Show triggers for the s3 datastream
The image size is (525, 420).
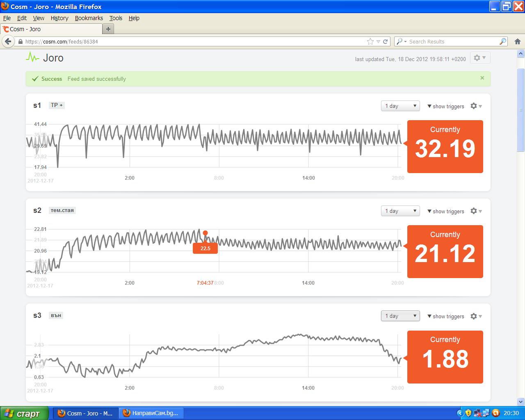point(446,316)
